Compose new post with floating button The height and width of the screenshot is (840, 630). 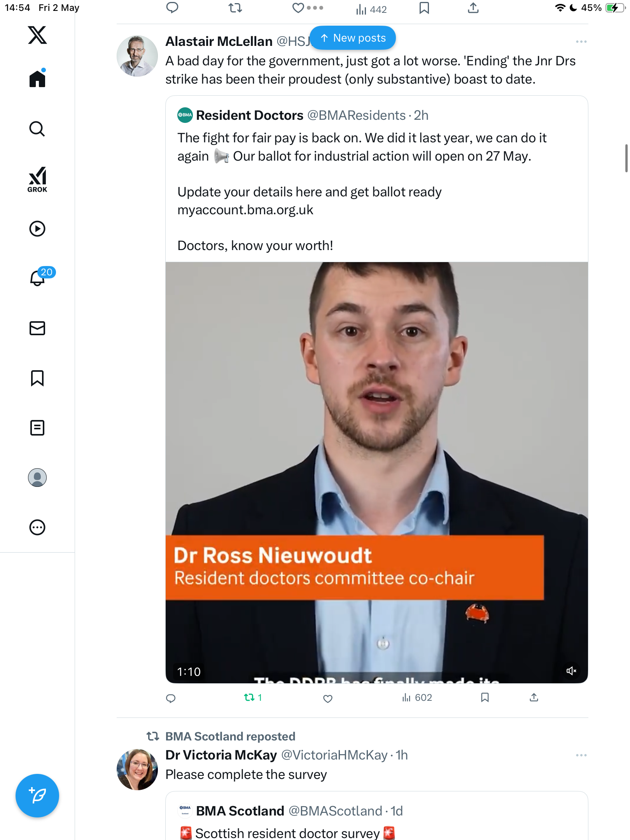tap(37, 796)
